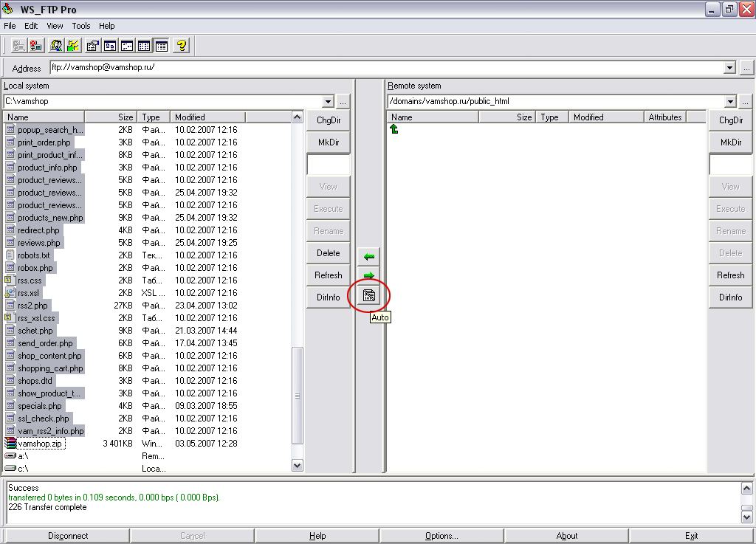Click the bottom Help button
Image resolution: width=756 pixels, height=544 pixels.
(317, 536)
